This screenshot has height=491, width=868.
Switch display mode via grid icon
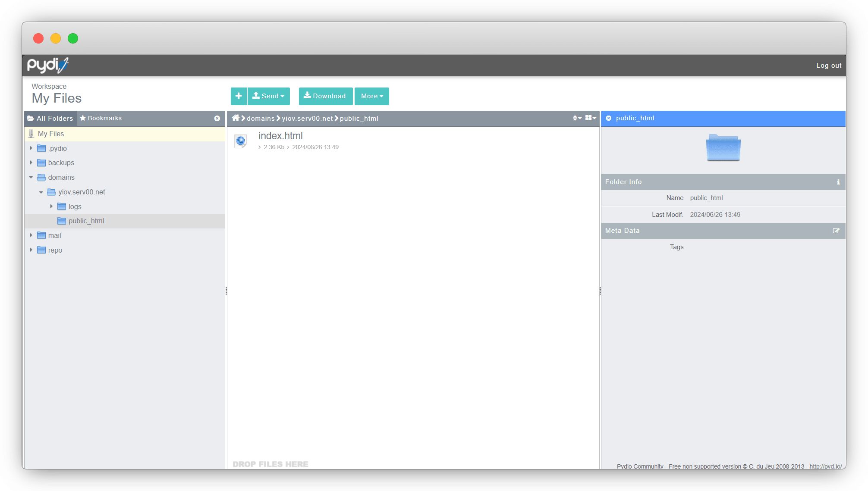(x=590, y=118)
